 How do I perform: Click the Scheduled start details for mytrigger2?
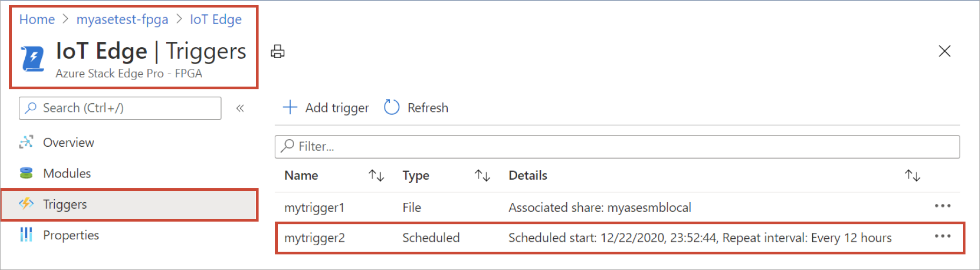700,238
